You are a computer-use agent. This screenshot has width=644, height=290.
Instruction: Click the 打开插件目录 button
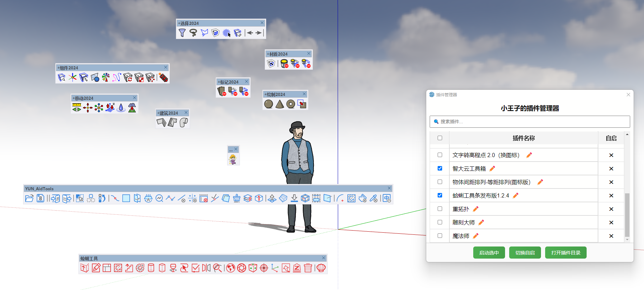[x=566, y=253]
